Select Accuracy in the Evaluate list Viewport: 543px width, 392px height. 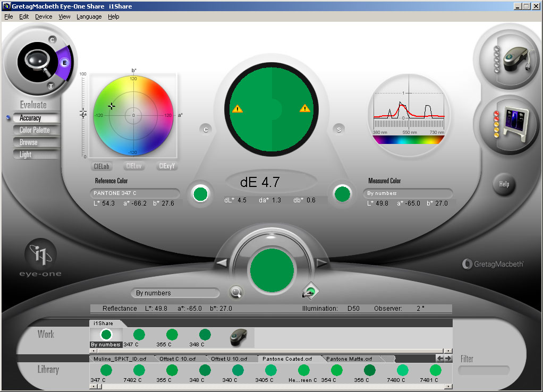point(36,118)
